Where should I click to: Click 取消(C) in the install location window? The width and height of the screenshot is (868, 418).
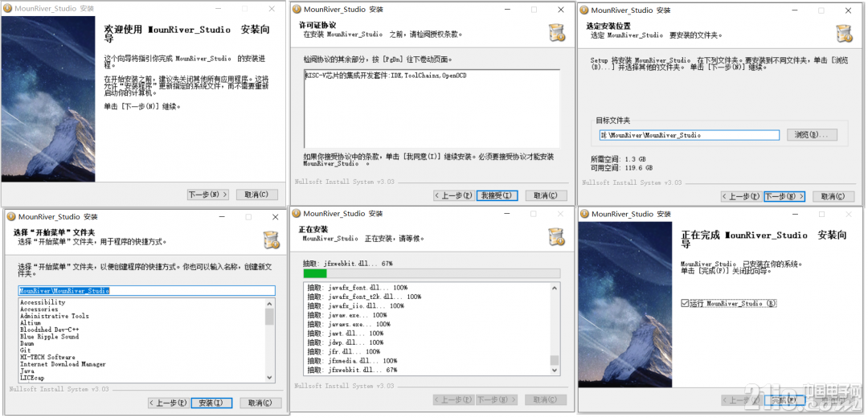(833, 197)
